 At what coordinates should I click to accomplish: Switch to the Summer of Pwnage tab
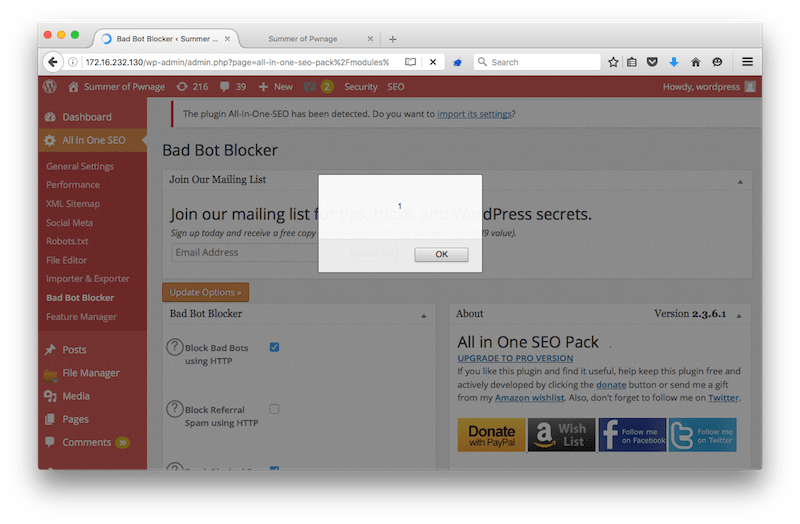(303, 39)
